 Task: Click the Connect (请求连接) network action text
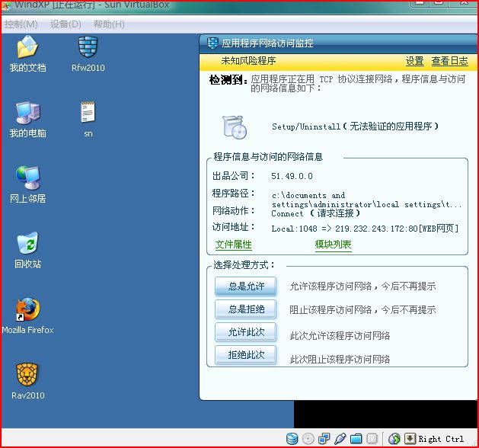coord(315,213)
